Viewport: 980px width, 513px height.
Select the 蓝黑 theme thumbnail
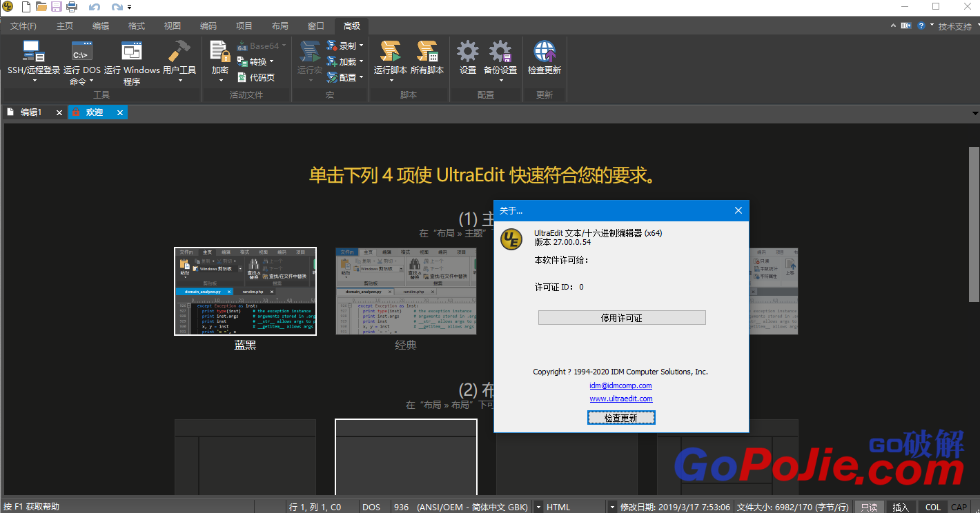coord(245,291)
